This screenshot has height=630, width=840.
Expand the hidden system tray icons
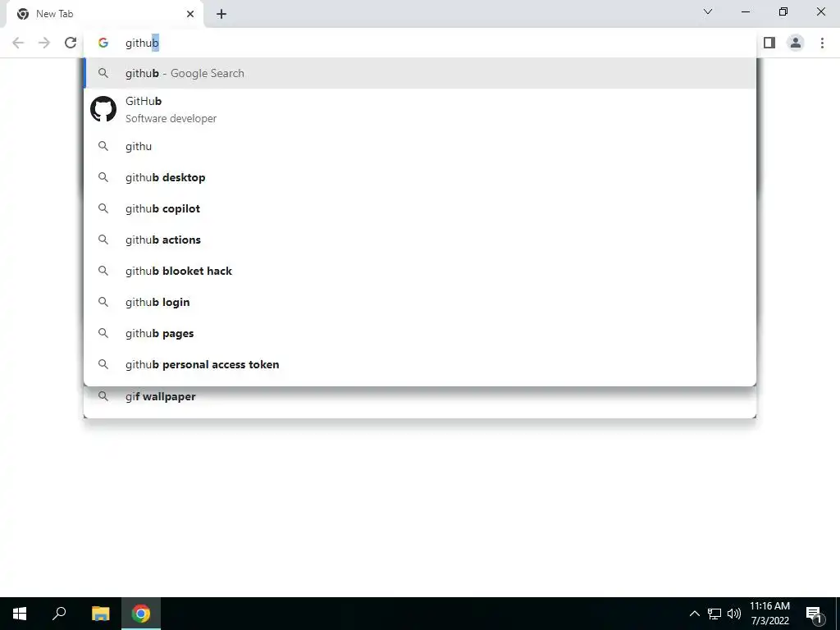coord(694,614)
